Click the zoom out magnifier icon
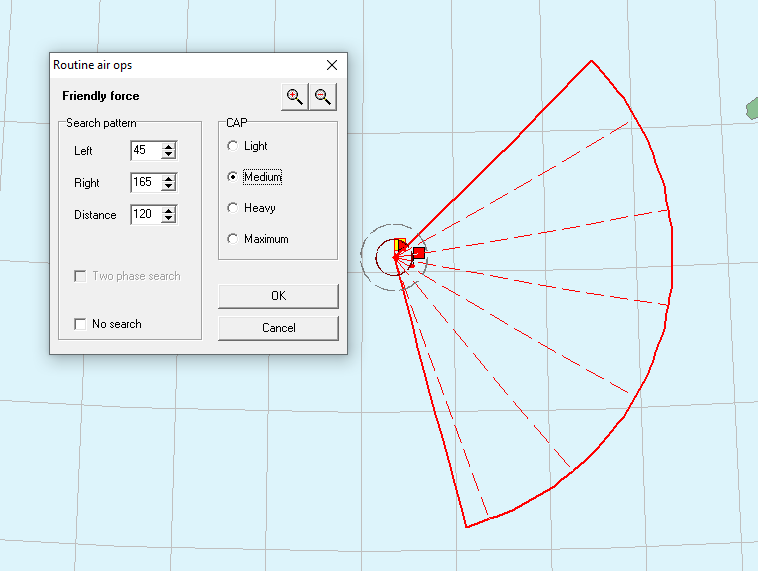This screenshot has width=758, height=571. (x=322, y=96)
